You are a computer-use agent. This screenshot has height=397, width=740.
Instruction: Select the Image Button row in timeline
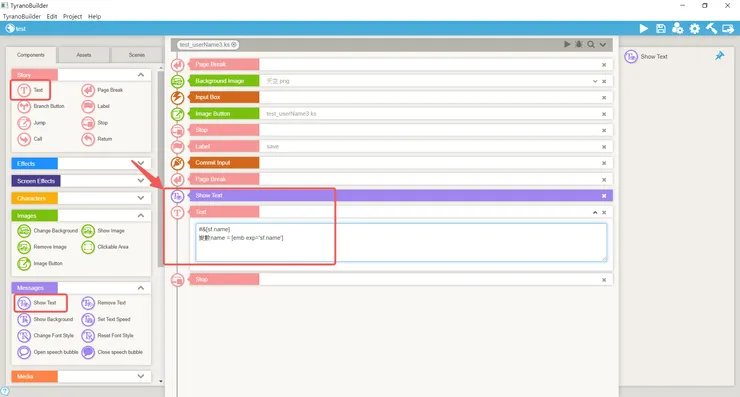[400, 114]
